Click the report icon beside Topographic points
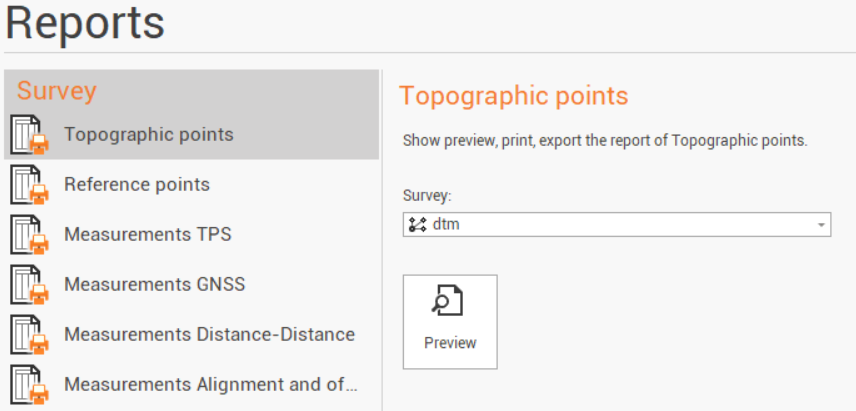This screenshot has height=411, width=856. (30, 135)
